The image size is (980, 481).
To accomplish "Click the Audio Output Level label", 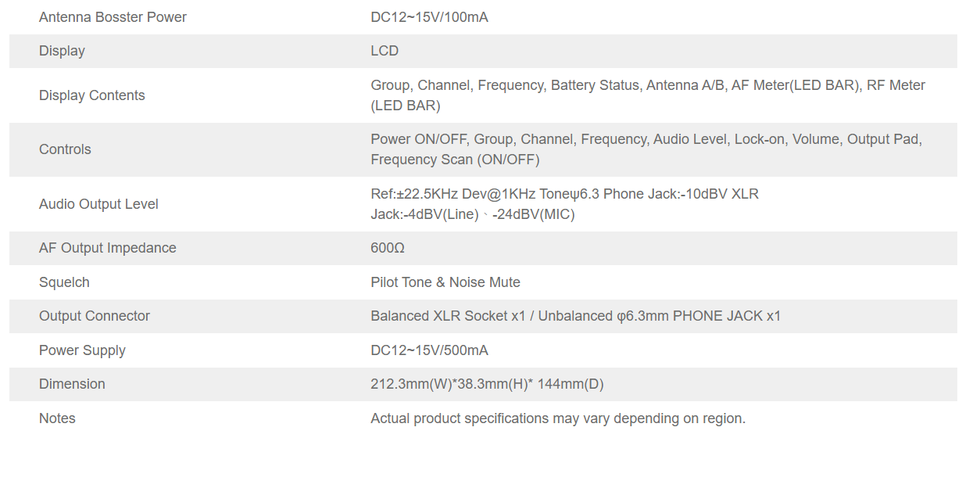I will [x=98, y=204].
